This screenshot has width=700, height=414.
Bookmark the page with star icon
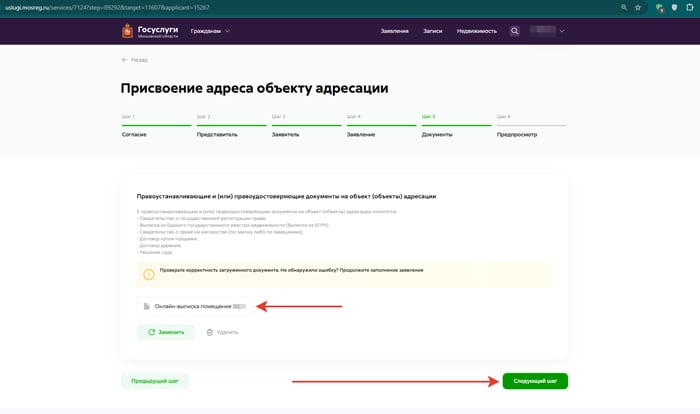tap(638, 8)
